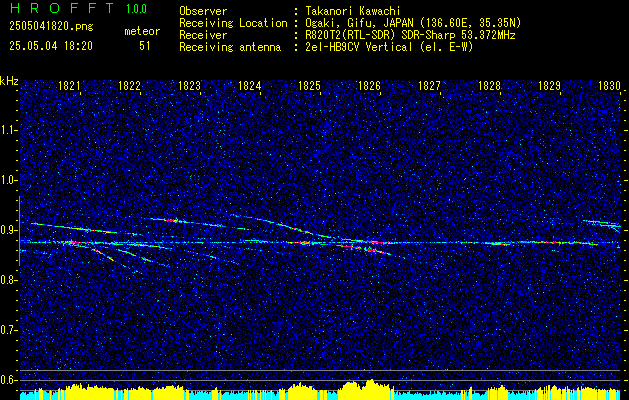Click the 1829 time marker
This screenshot has height=400, width=629.
pyautogui.click(x=549, y=85)
